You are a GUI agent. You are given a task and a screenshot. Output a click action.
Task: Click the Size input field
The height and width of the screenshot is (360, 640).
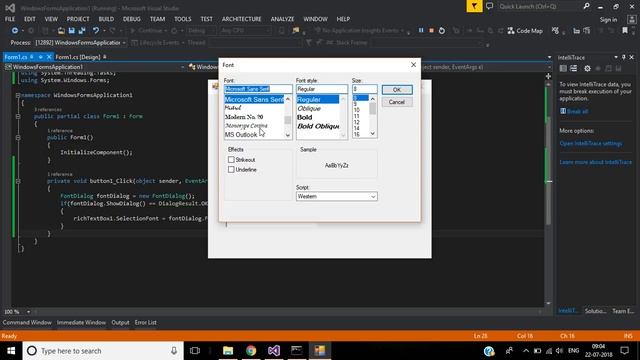click(365, 89)
